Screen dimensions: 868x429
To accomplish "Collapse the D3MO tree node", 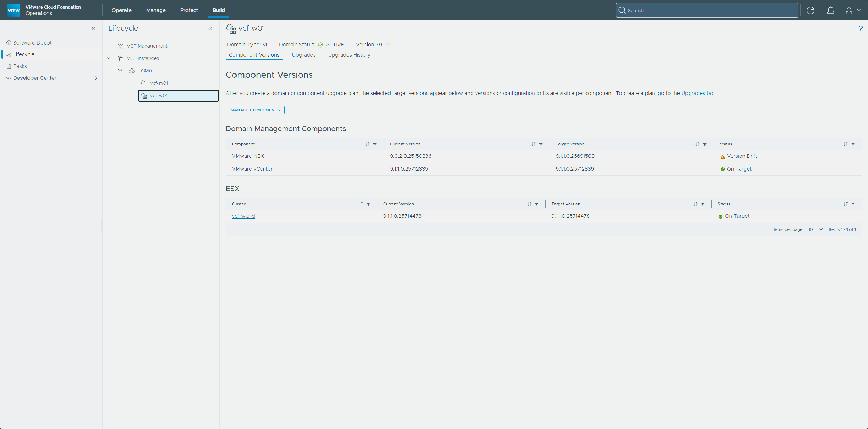I will (x=120, y=71).
